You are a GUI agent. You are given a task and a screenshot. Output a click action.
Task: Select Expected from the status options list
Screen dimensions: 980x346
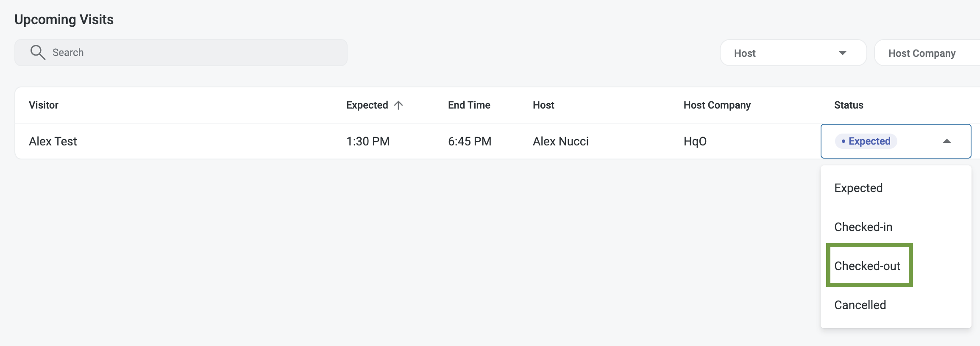pyautogui.click(x=858, y=188)
